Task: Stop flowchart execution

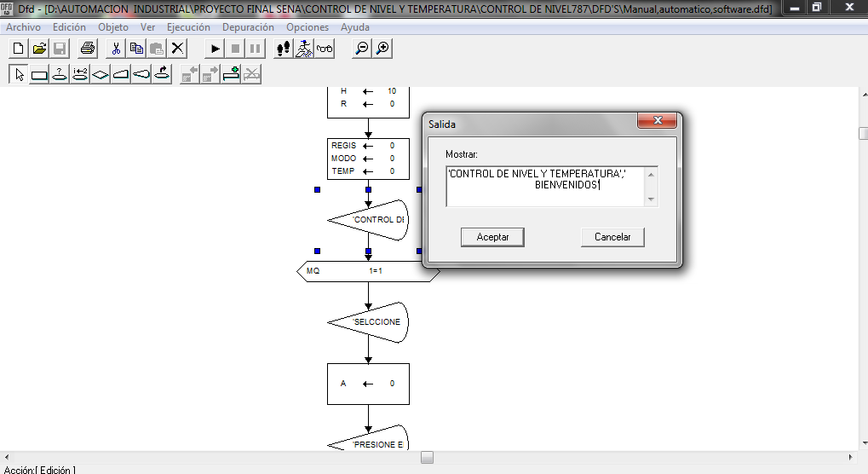Action: coord(235,49)
